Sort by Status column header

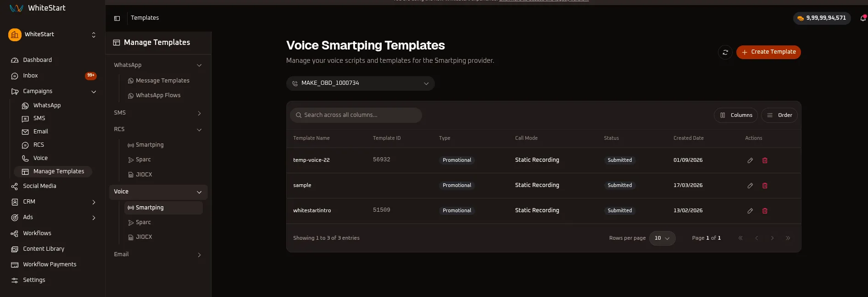coord(611,138)
